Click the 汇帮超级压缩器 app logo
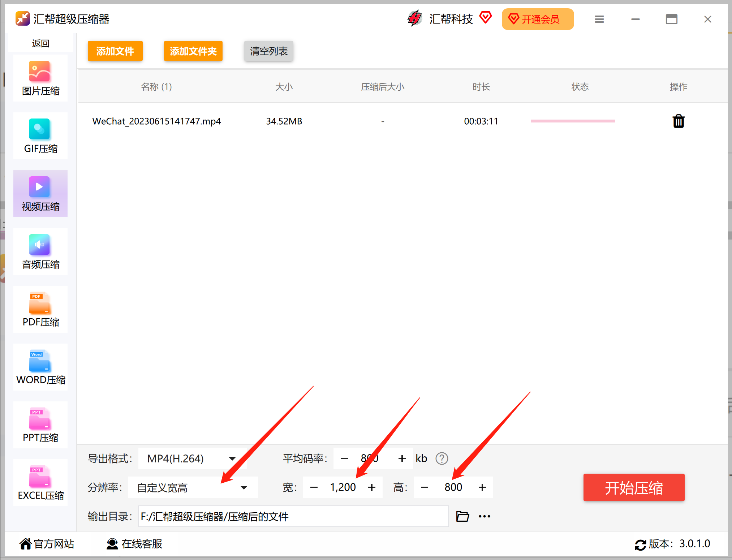Screen dimensions: 732x560 [22, 19]
